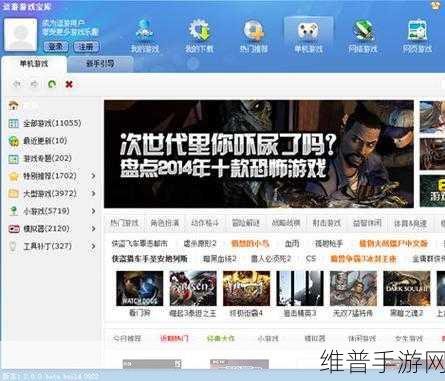Image resolution: width=445 pixels, height=381 pixels.
Task: Open the 孤胆枪手 game link
Action: [x=329, y=244]
